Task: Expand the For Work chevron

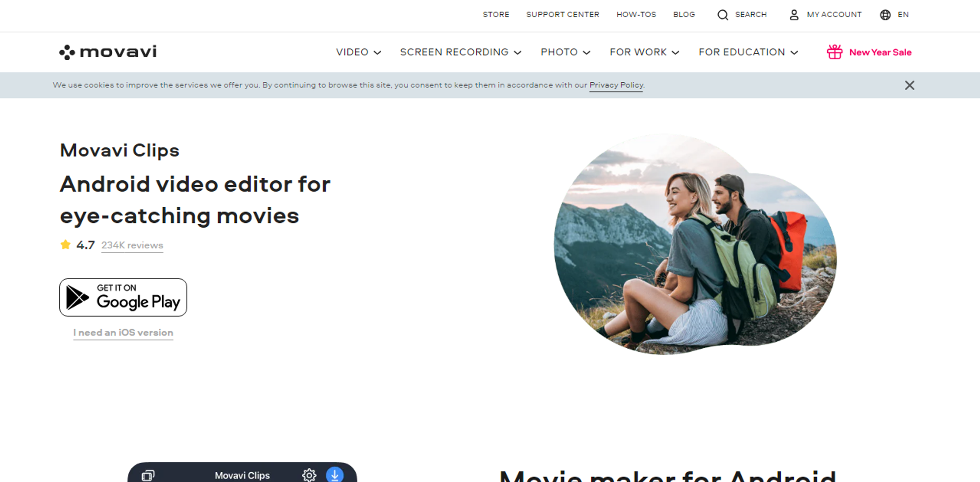Action: [675, 52]
